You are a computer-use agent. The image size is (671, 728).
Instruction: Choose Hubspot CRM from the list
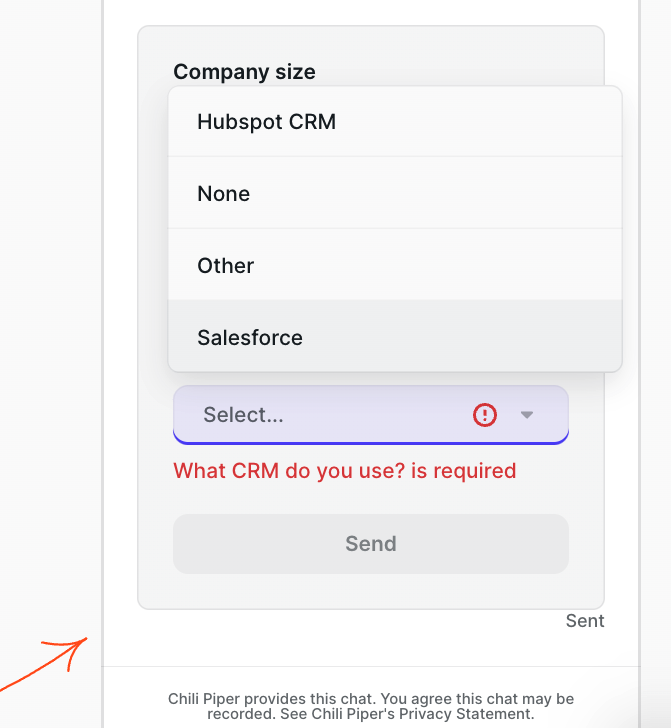pyautogui.click(x=395, y=122)
